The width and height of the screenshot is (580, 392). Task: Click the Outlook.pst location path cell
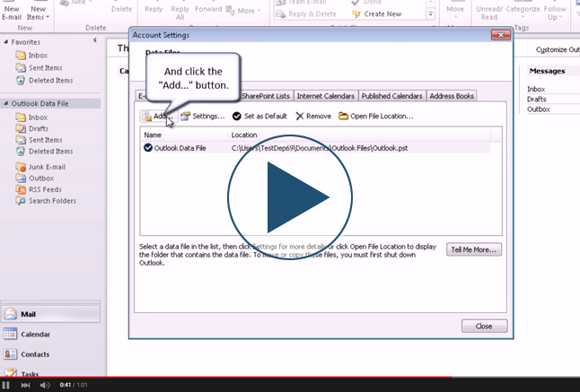point(320,148)
